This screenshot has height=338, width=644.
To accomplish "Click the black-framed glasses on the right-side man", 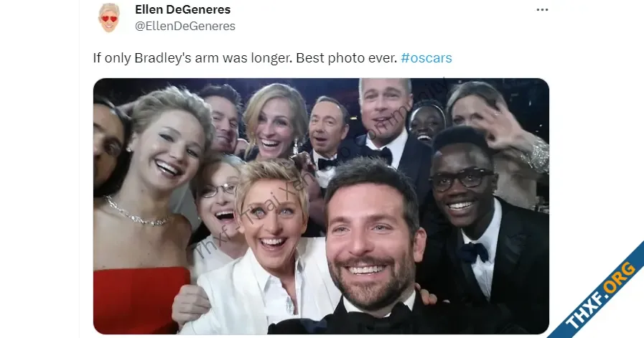I will point(462,179).
